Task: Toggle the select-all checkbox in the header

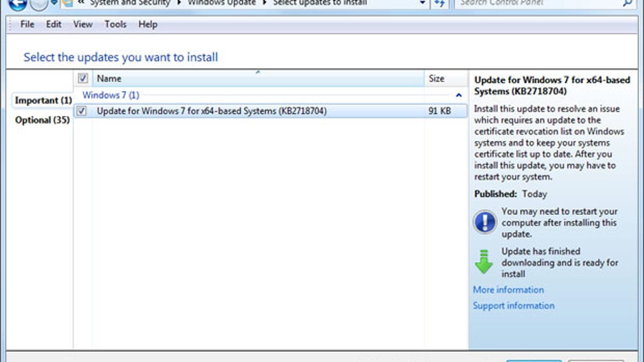Action: pos(82,78)
